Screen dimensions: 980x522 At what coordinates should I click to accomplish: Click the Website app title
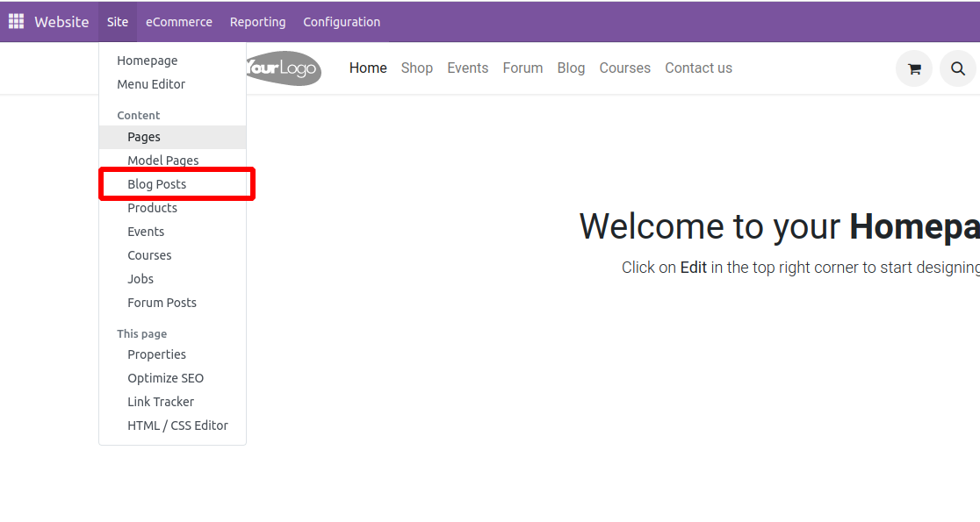pyautogui.click(x=61, y=22)
